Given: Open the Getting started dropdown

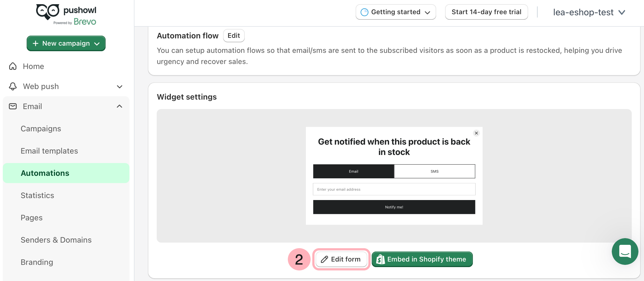Looking at the screenshot, I should (x=428, y=12).
